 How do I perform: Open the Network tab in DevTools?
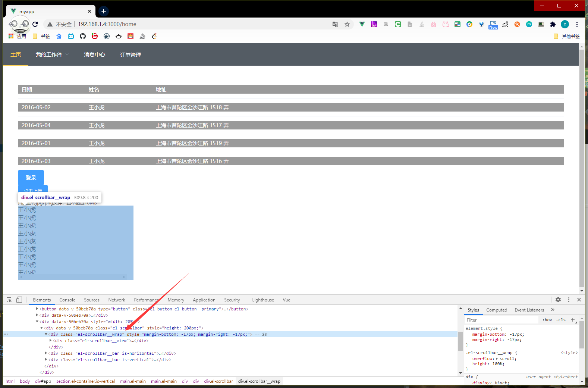(117, 300)
